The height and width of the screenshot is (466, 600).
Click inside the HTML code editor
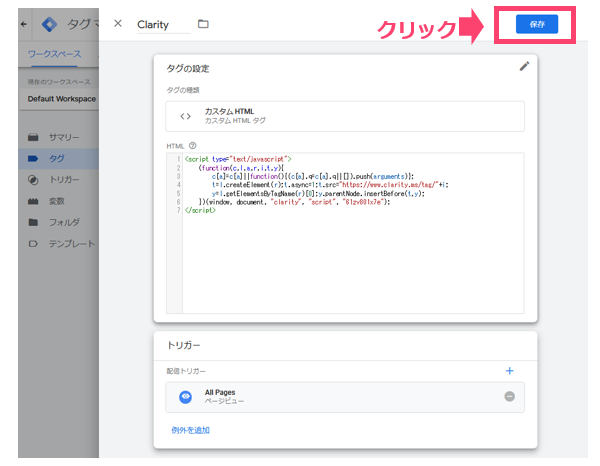pos(345,233)
